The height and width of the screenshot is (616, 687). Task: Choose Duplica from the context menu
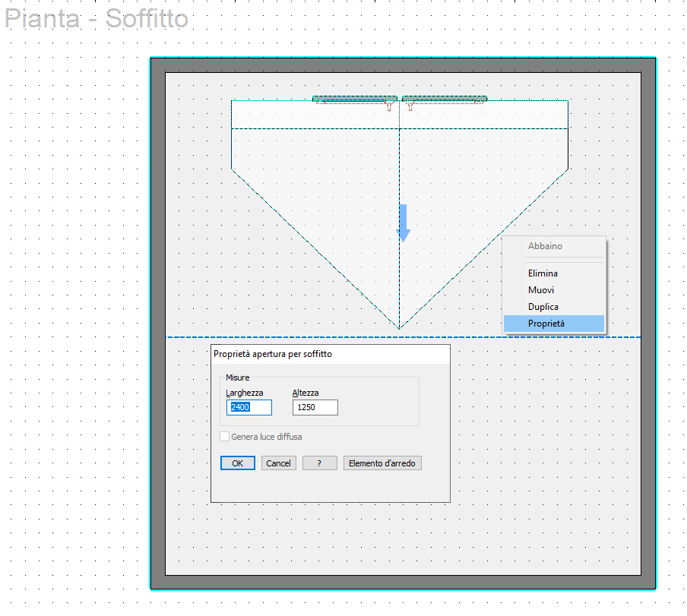coord(554,306)
